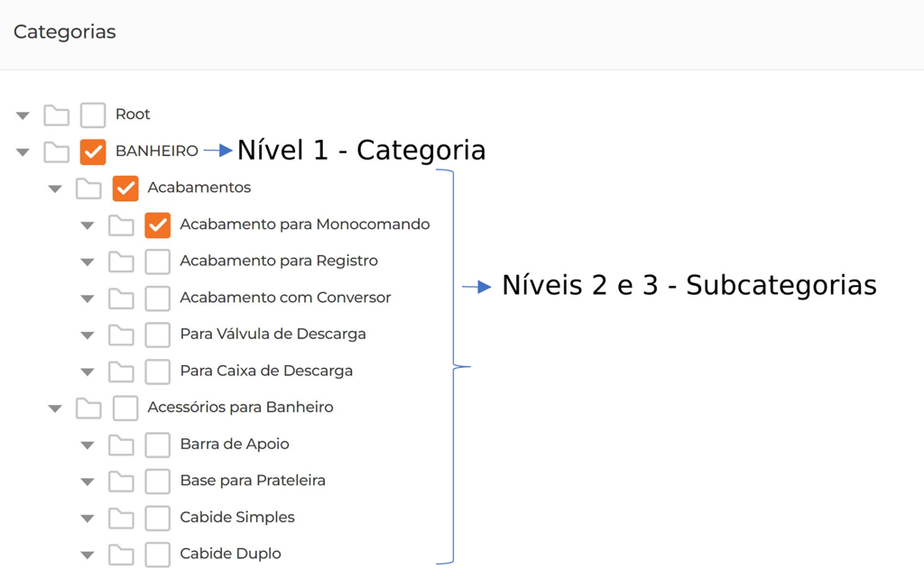Click folder icon next to Acabamento para Registro
924x588 pixels.
pos(121,262)
